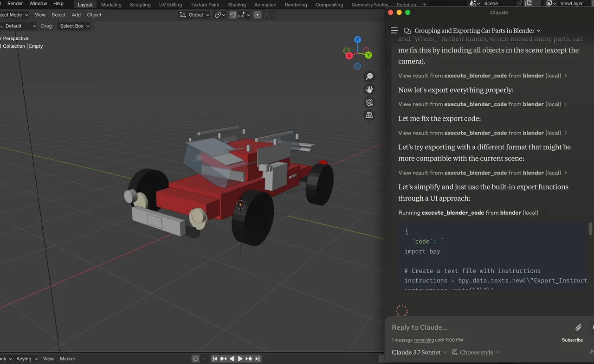Screen dimensions: 594x364
Task: Click front-right car wheel in viewport
Action: point(252,217)
